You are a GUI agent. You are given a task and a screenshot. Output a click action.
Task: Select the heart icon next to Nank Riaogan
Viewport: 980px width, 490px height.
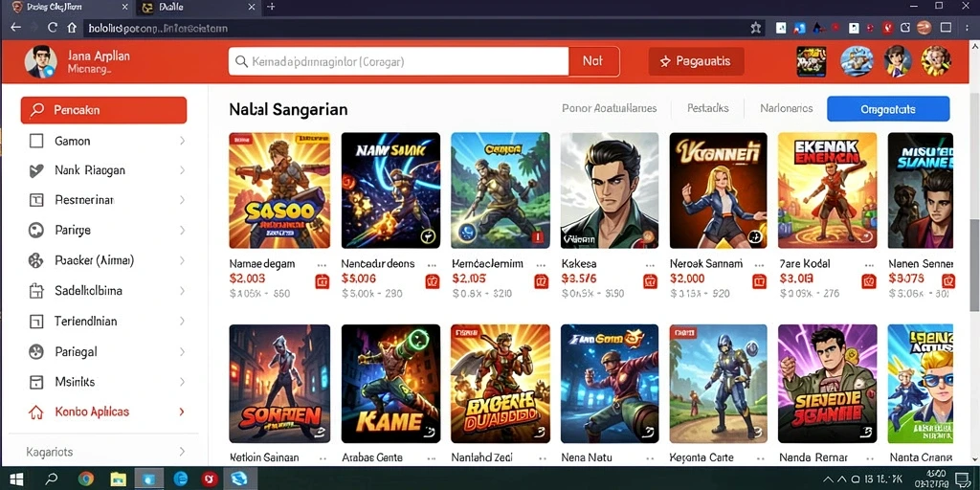click(36, 170)
